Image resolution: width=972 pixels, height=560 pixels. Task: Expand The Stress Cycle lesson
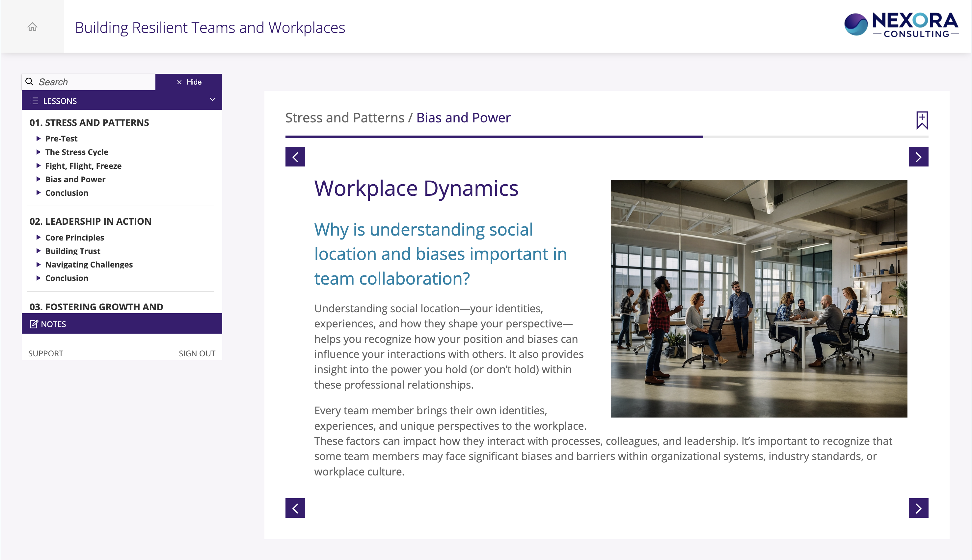click(77, 152)
